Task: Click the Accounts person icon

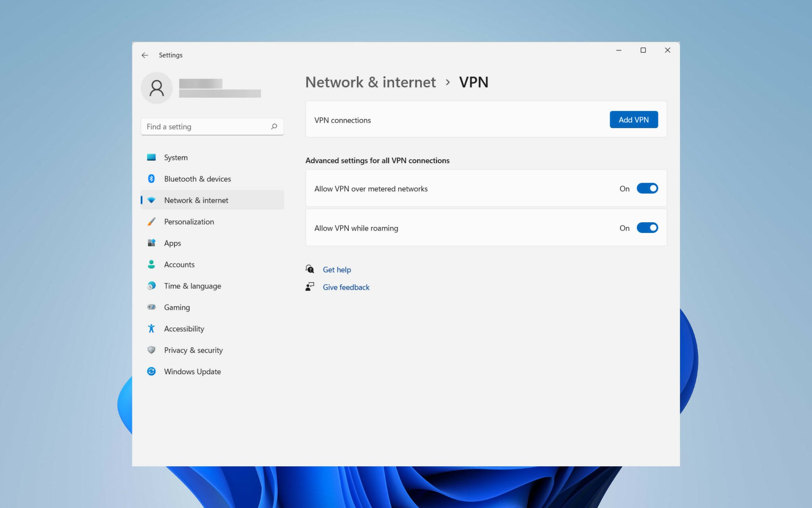Action: [x=151, y=264]
